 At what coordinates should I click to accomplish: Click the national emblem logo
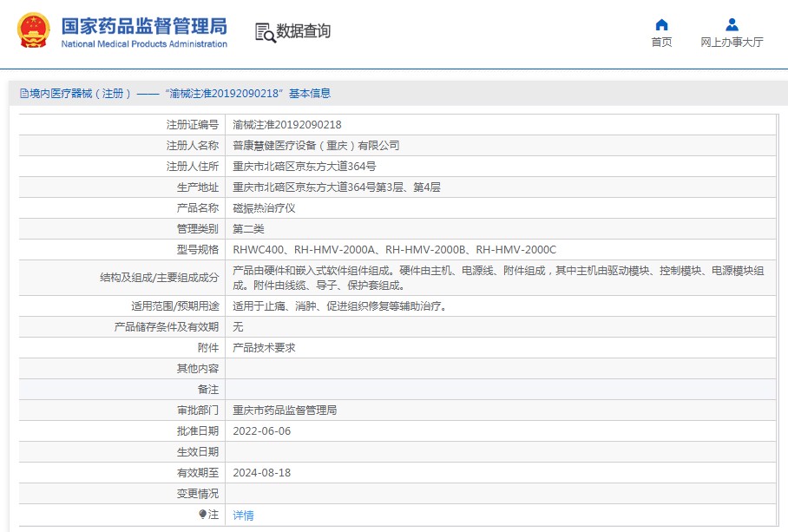coord(34,30)
